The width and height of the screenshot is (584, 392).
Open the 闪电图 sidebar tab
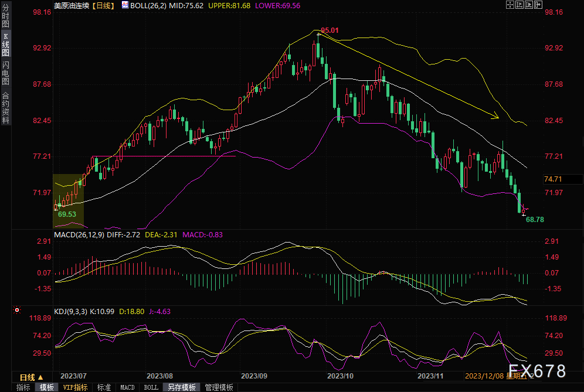[x=5, y=73]
